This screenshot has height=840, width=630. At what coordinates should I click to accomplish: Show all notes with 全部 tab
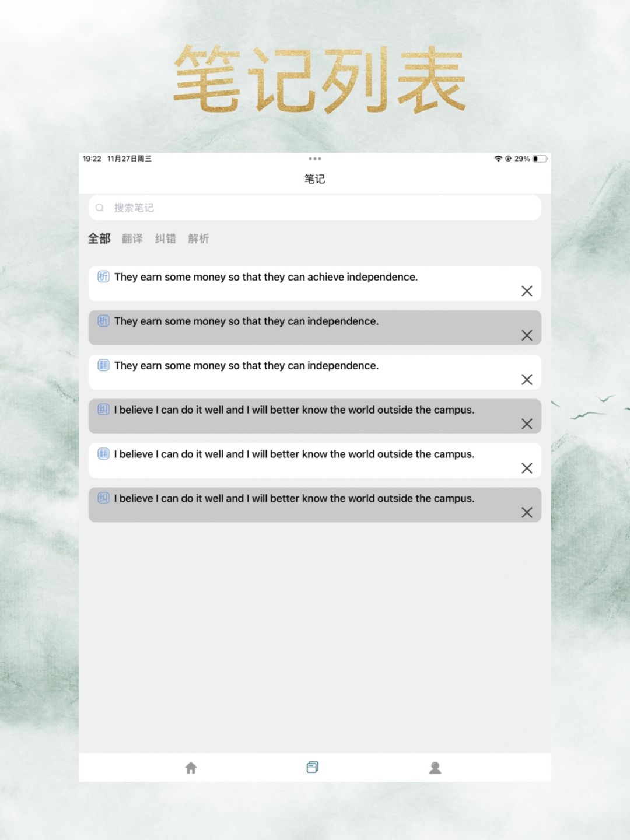point(99,239)
